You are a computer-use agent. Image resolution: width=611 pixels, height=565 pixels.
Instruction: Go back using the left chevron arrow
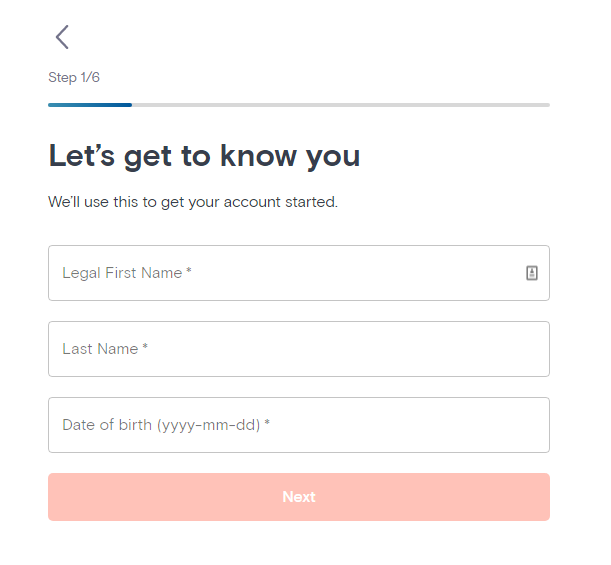point(62,37)
